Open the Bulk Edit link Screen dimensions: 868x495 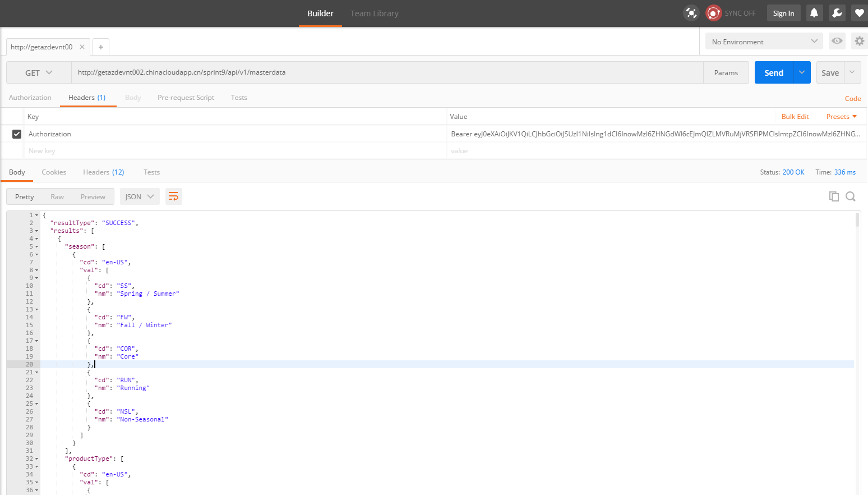[x=795, y=117]
